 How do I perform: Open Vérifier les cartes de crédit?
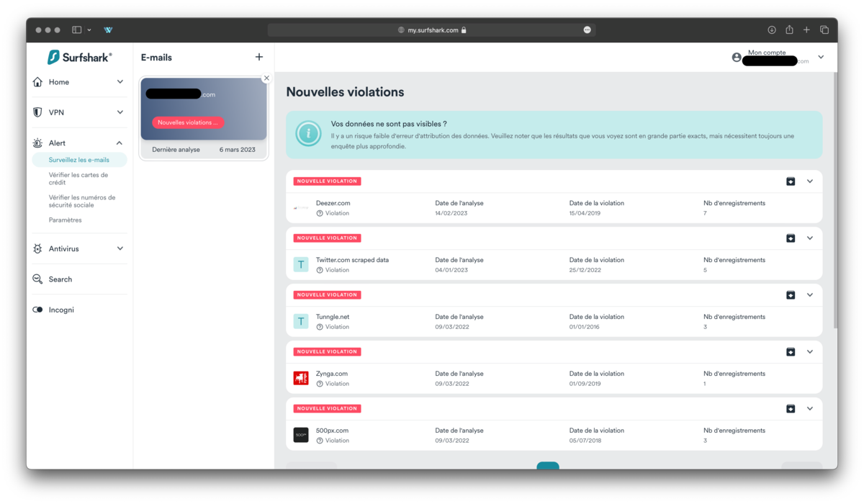pyautogui.click(x=78, y=179)
